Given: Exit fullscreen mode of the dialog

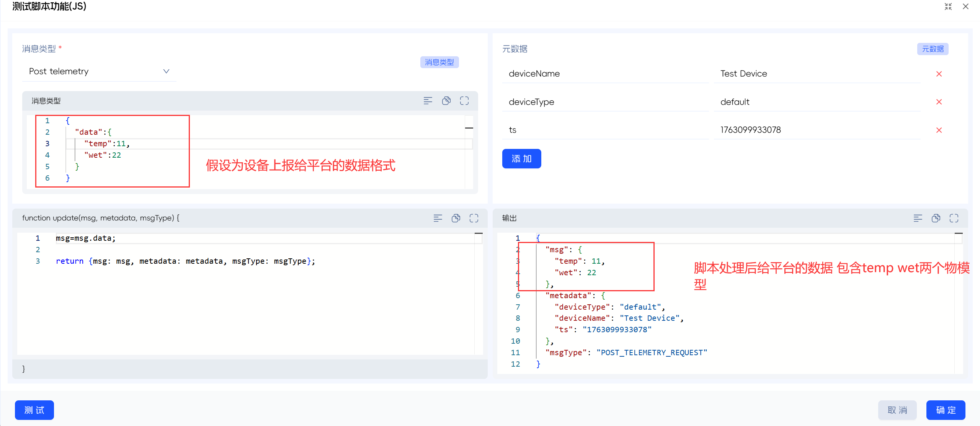Looking at the screenshot, I should (x=948, y=7).
